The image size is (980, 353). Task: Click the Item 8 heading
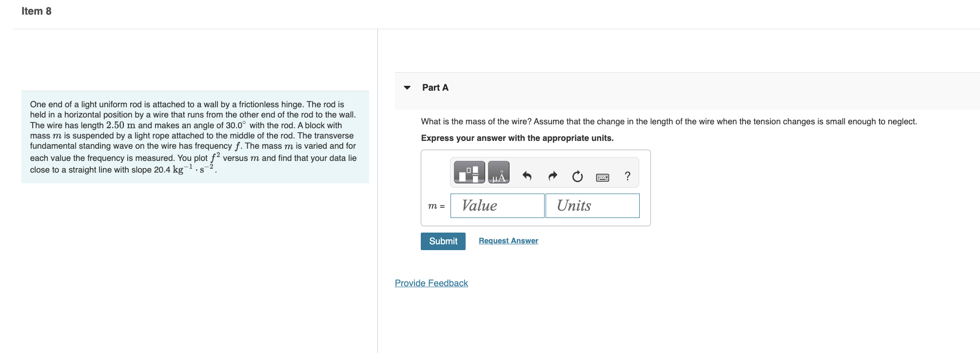point(37,11)
